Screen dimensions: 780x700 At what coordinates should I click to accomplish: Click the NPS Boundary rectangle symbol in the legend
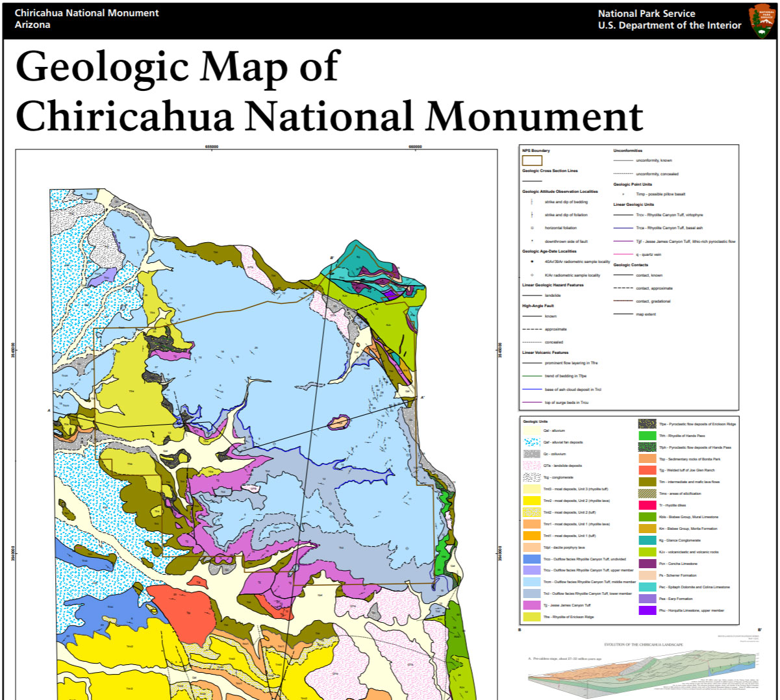(x=532, y=160)
